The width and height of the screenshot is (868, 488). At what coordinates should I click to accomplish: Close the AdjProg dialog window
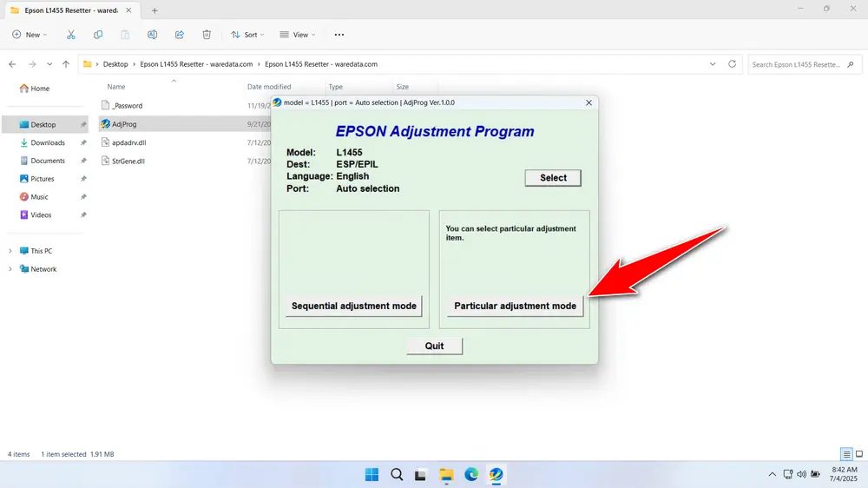point(589,102)
